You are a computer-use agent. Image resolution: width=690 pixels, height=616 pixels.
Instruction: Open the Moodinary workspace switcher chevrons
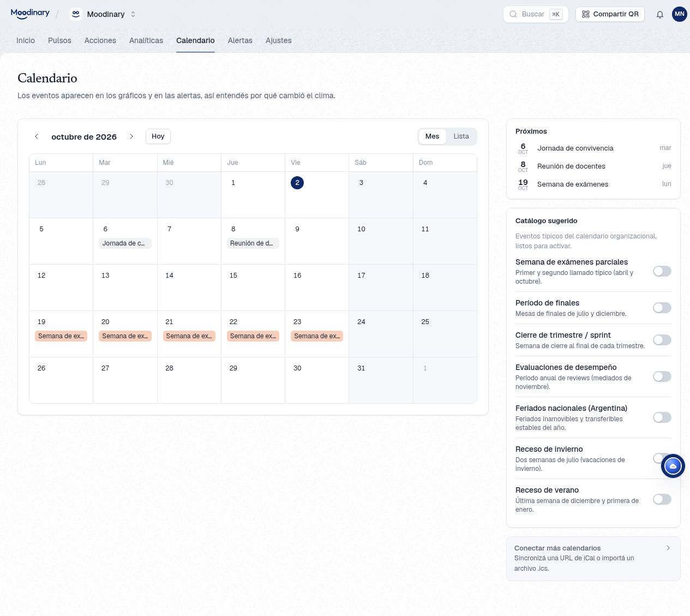133,14
